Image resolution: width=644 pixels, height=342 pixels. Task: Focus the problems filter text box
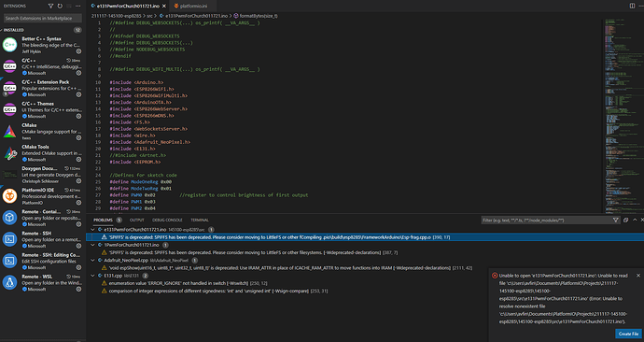point(546,221)
